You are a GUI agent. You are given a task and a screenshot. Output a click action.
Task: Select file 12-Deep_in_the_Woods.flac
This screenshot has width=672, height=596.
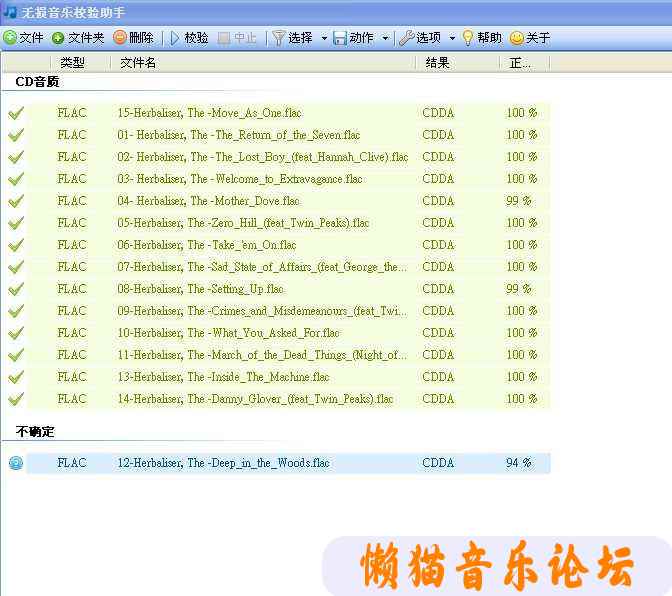click(x=223, y=463)
